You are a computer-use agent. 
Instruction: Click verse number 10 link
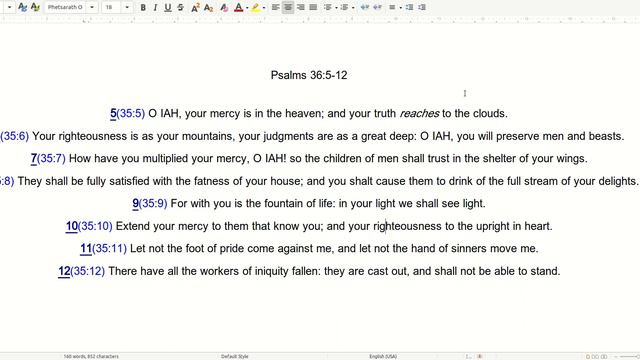(72, 226)
